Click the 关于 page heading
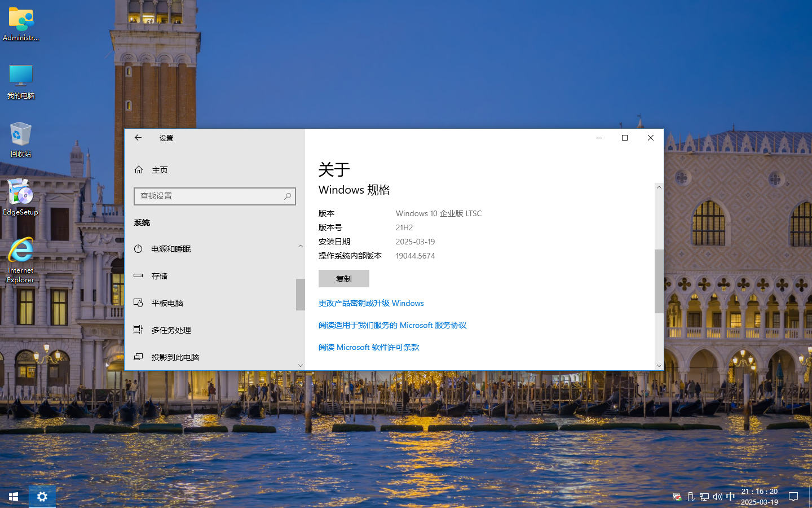812x508 pixels. (334, 169)
